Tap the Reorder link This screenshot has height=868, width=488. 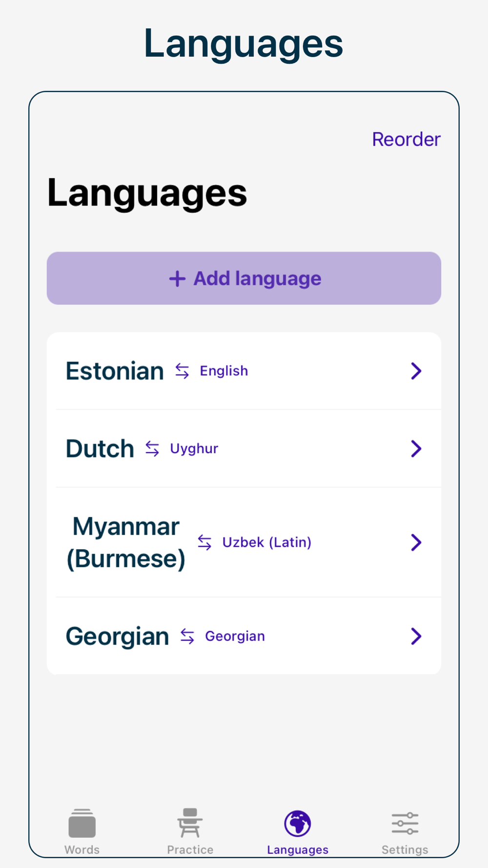click(406, 140)
